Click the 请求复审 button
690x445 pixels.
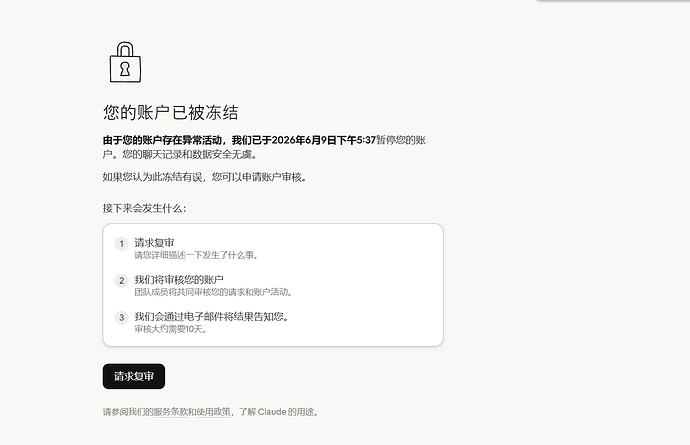tap(134, 376)
